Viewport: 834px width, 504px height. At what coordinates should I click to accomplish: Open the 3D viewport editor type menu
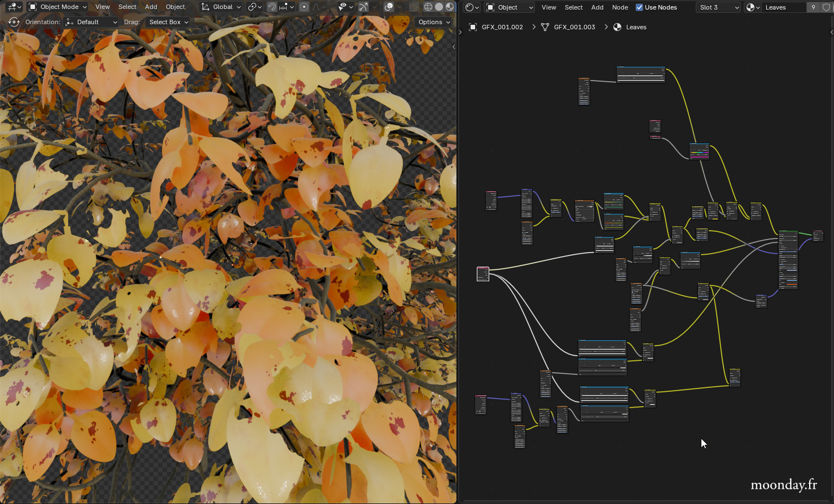(x=14, y=7)
